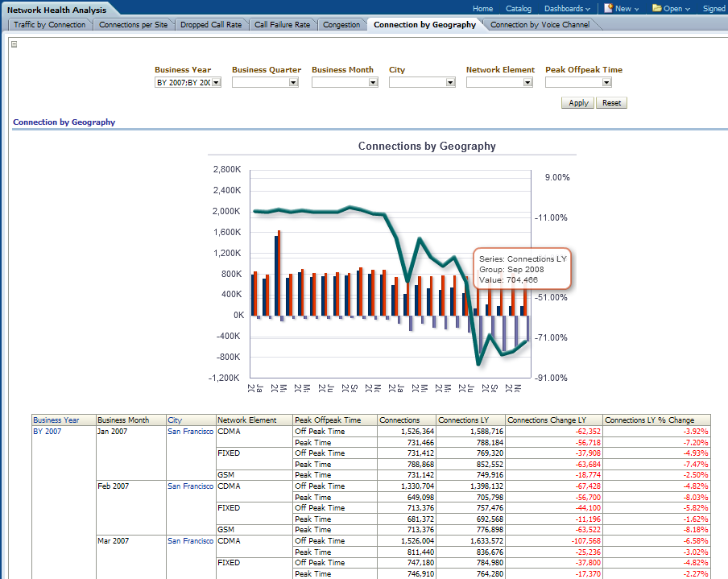Open the Business Month dropdown
Image resolution: width=728 pixels, height=579 pixels.
click(373, 82)
